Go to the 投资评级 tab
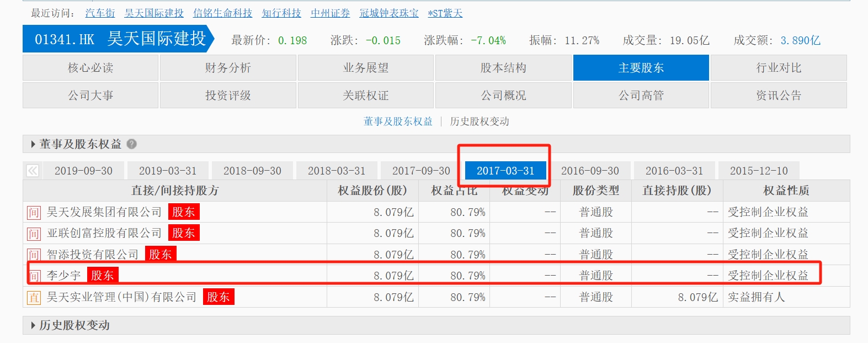Viewport: 868px width, 343px height. pos(228,96)
